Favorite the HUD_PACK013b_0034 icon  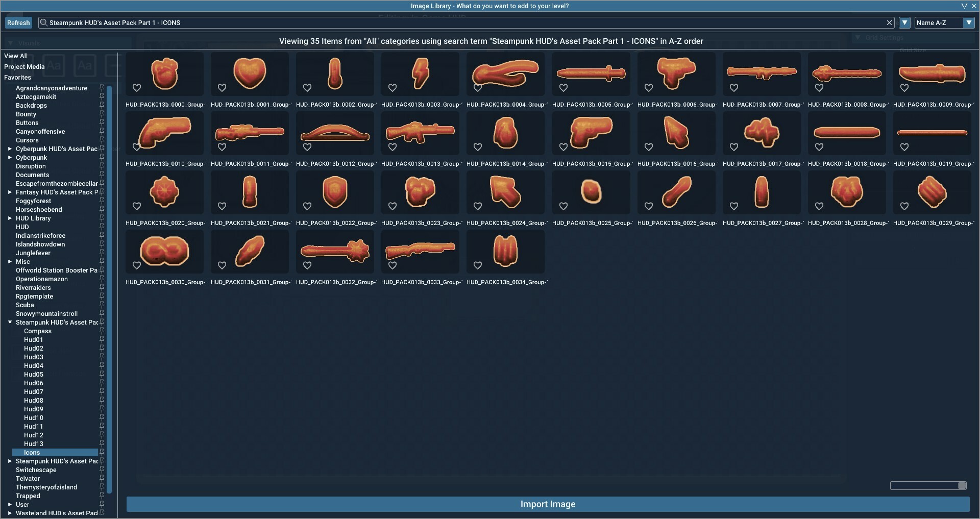[478, 265]
